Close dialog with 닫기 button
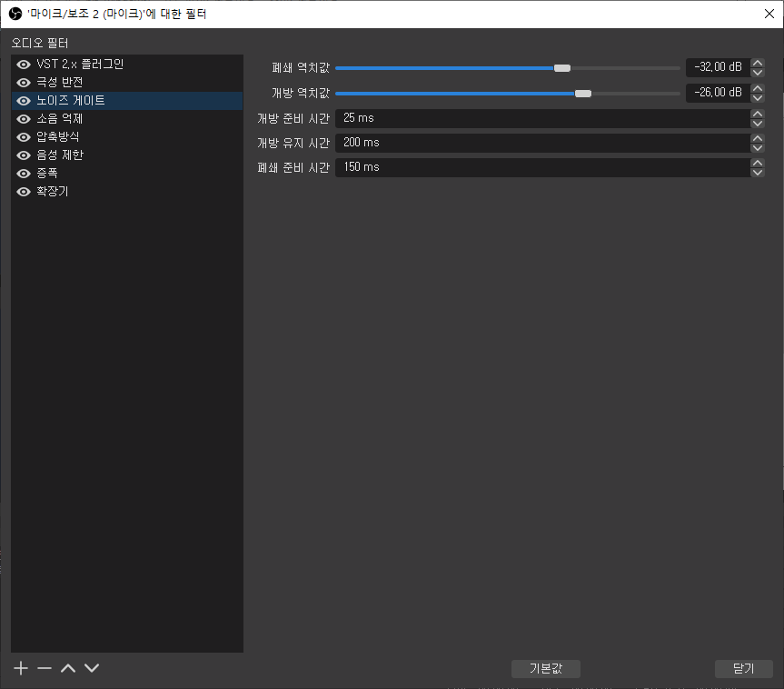 pos(743,668)
